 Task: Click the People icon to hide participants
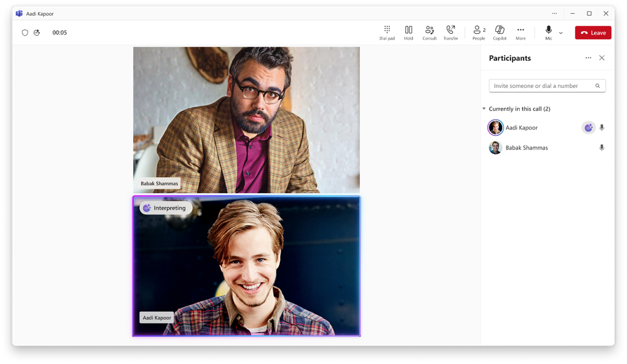478,32
